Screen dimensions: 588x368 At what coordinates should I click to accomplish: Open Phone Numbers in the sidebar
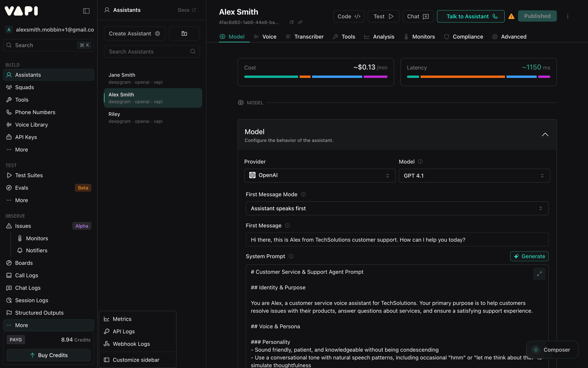48,112
